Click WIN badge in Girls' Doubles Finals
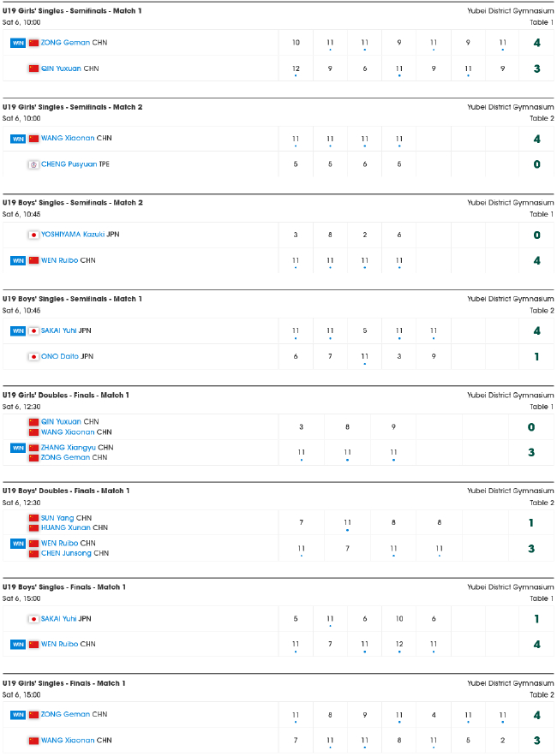557x756 pixels. (x=17, y=448)
